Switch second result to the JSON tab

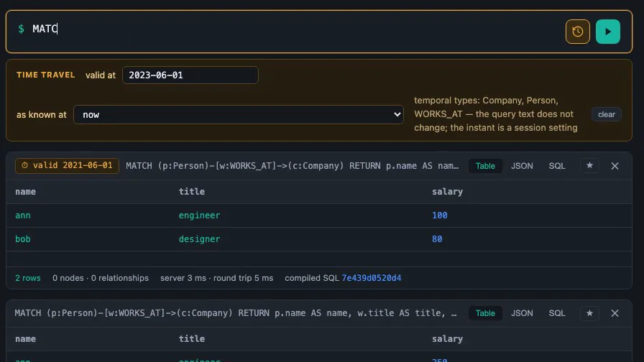coord(522,313)
